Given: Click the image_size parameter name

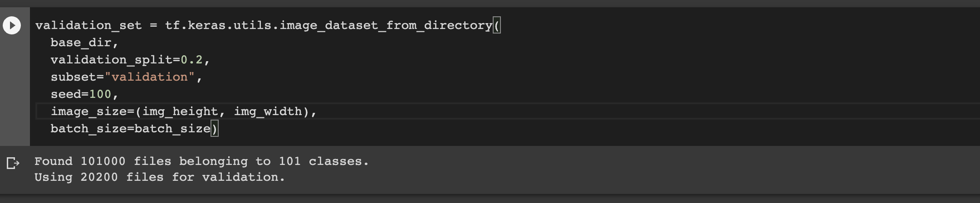Looking at the screenshot, I should [88, 111].
